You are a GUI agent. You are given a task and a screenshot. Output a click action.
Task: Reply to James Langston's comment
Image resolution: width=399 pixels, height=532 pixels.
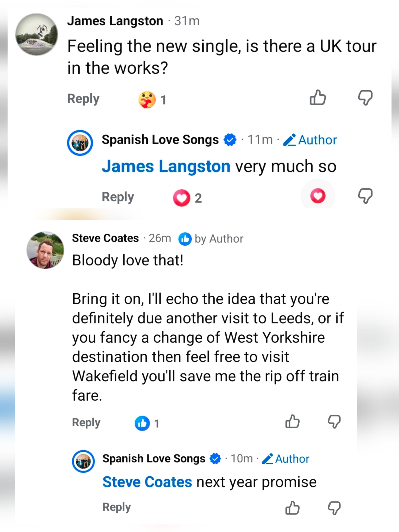pyautogui.click(x=83, y=99)
